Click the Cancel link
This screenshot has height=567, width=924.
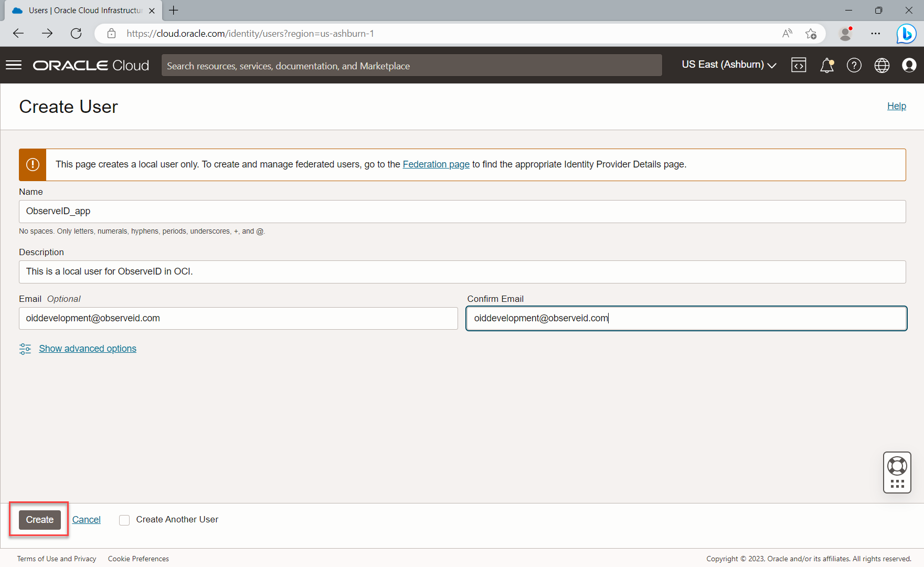86,520
